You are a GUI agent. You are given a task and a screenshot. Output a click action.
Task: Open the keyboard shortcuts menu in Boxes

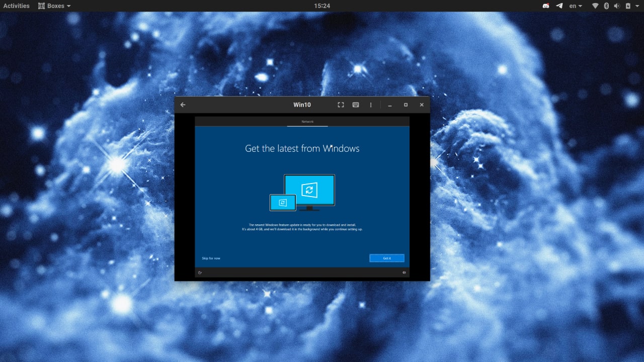356,105
